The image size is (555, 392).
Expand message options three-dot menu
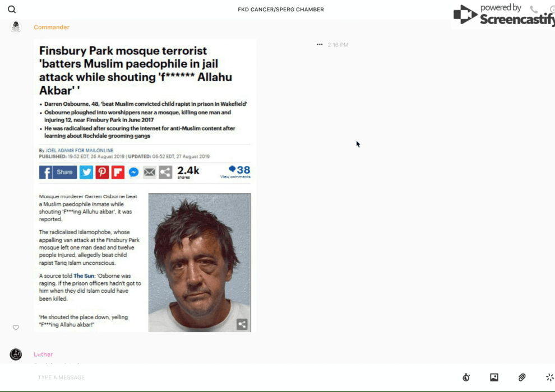pos(320,45)
